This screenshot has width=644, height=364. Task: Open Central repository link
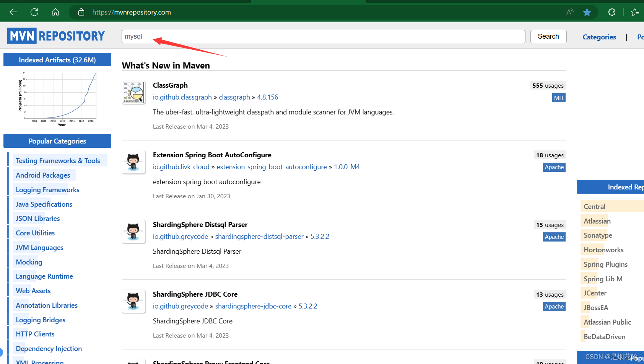(x=594, y=207)
